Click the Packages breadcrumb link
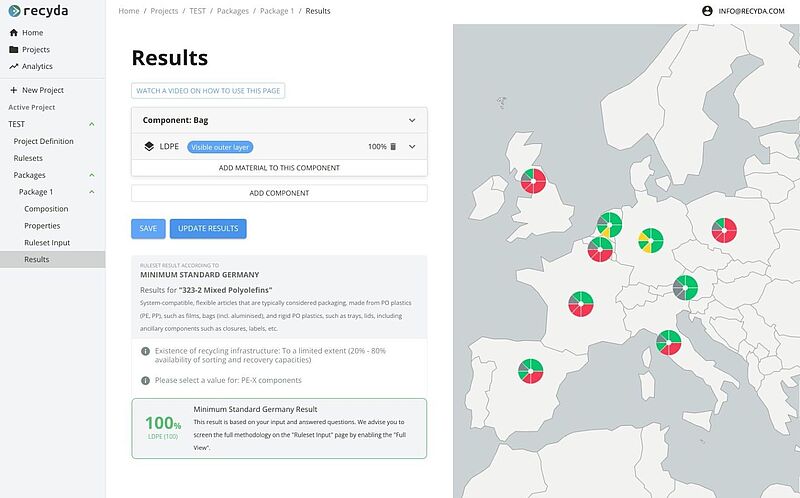 tap(231, 11)
